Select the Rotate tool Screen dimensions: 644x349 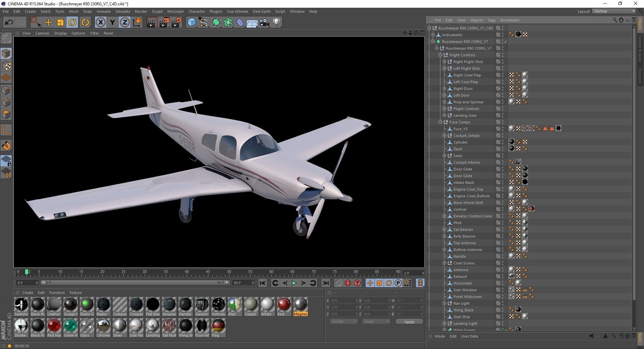(x=72, y=22)
